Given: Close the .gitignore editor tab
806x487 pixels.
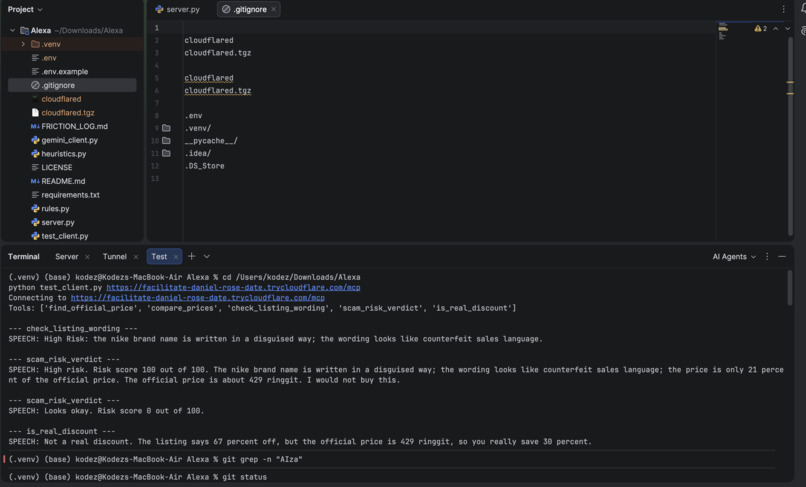Looking at the screenshot, I should click(273, 9).
